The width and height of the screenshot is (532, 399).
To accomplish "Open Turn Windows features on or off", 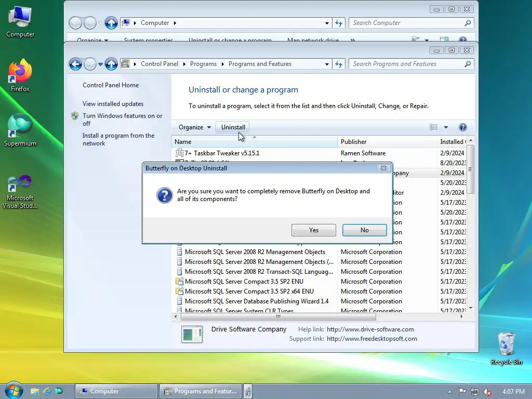I will click(123, 120).
